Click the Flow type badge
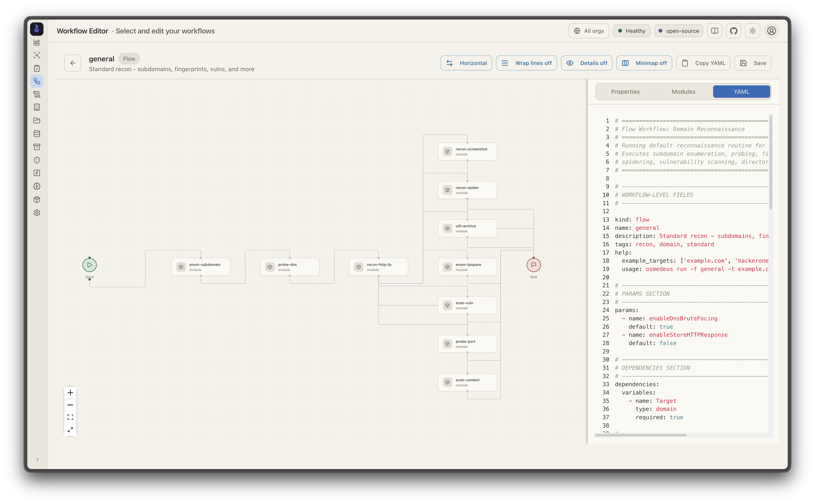The image size is (815, 504). (129, 59)
